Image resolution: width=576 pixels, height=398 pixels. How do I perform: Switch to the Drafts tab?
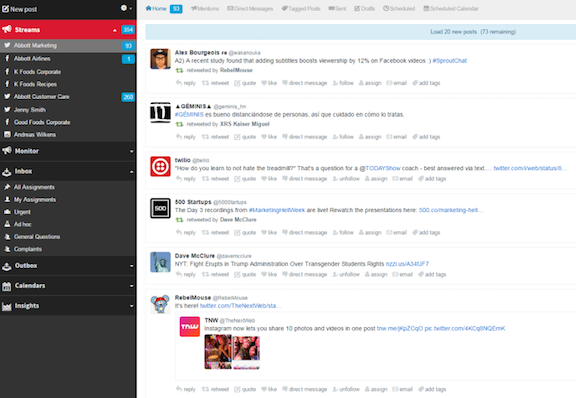(x=364, y=8)
